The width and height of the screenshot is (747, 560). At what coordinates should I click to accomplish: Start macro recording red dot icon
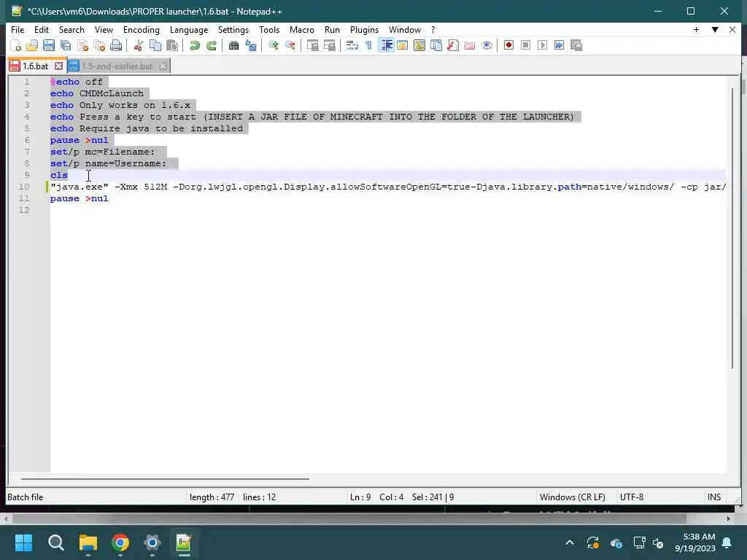(x=508, y=45)
